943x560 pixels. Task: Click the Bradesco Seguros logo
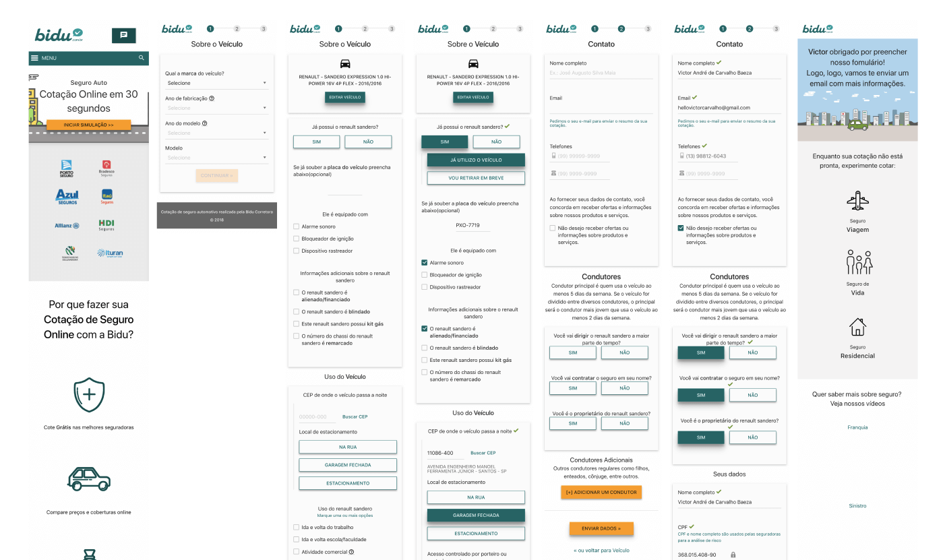pos(107,168)
